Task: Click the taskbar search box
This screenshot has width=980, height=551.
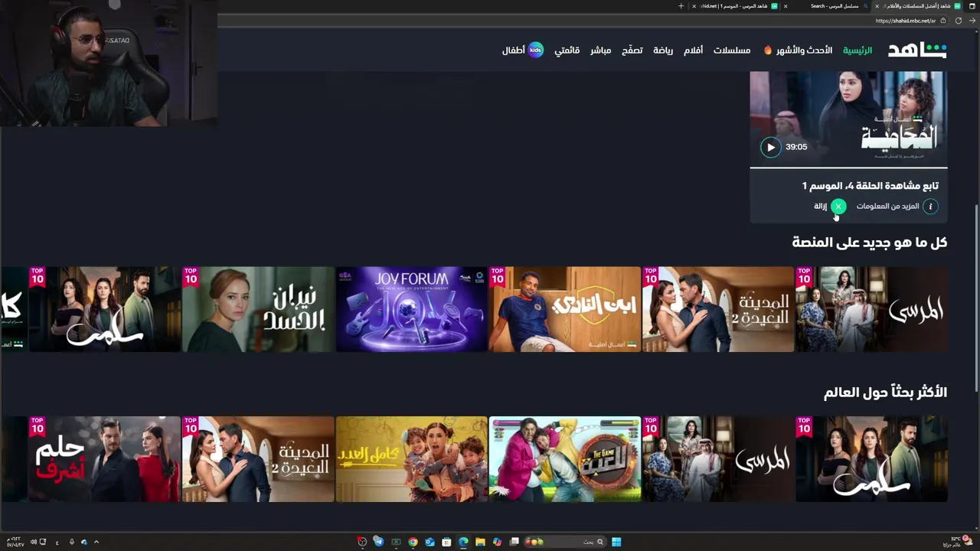Action: (565, 542)
